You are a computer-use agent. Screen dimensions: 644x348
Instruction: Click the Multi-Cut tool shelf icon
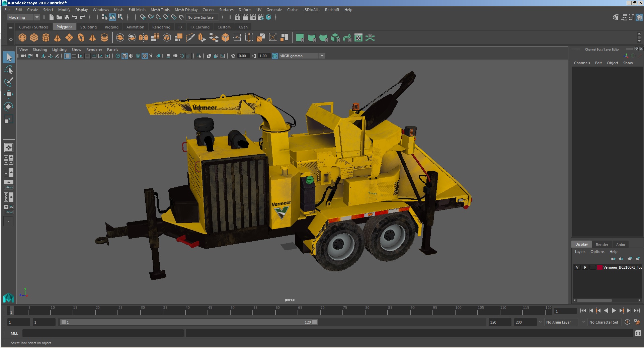pyautogui.click(x=190, y=38)
